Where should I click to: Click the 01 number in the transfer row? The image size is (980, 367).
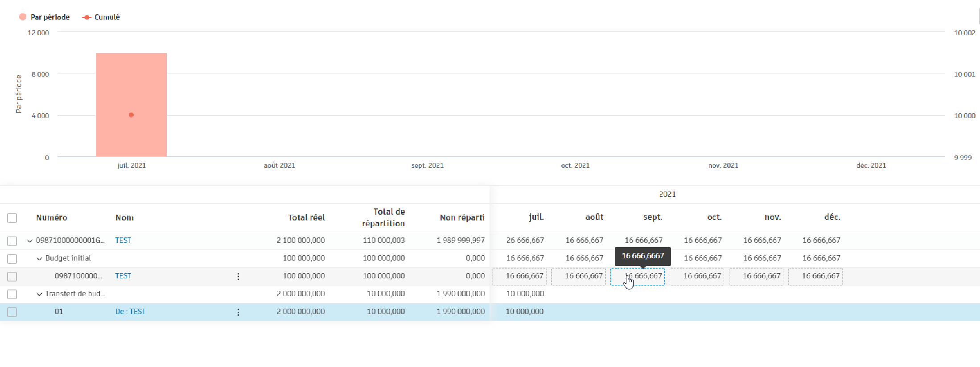tap(59, 312)
